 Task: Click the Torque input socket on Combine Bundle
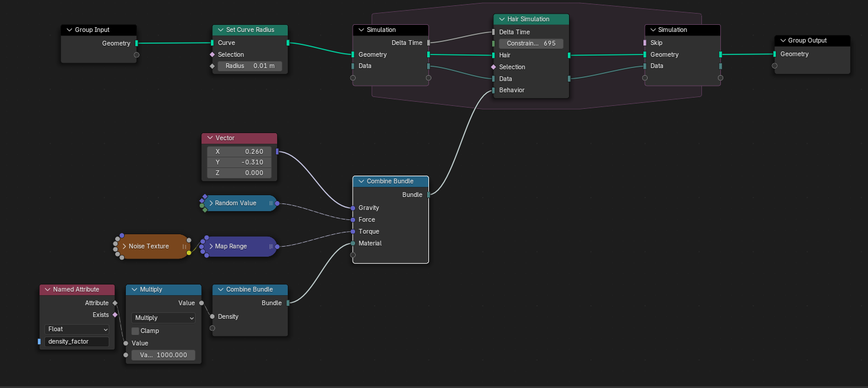(353, 231)
